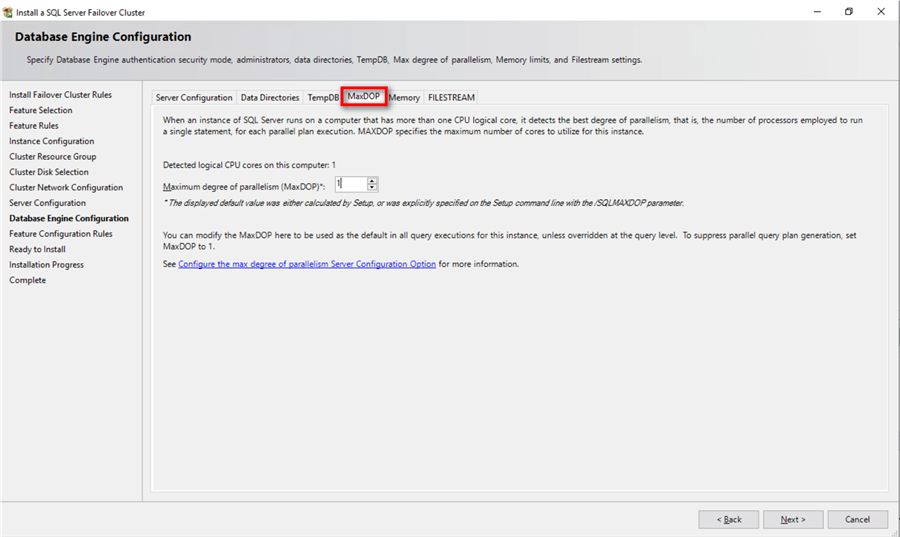
Task: Select Install Failover Cluster Rules step
Action: click(60, 95)
